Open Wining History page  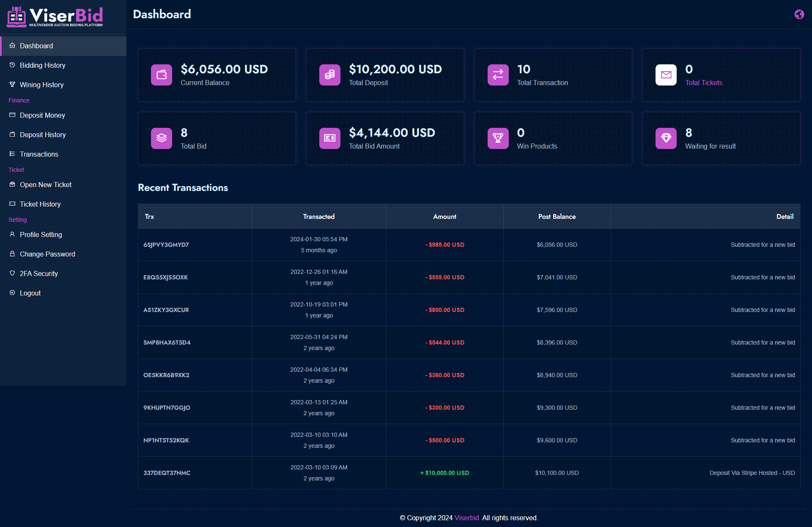click(41, 85)
